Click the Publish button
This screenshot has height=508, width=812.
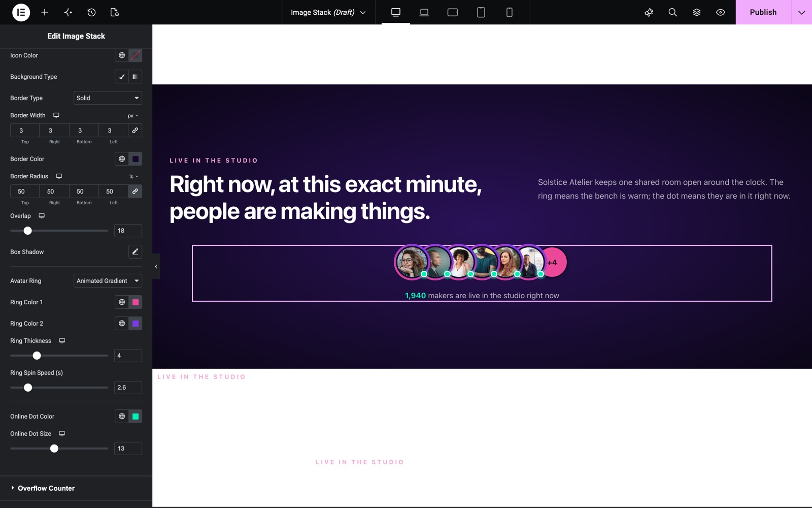[763, 12]
